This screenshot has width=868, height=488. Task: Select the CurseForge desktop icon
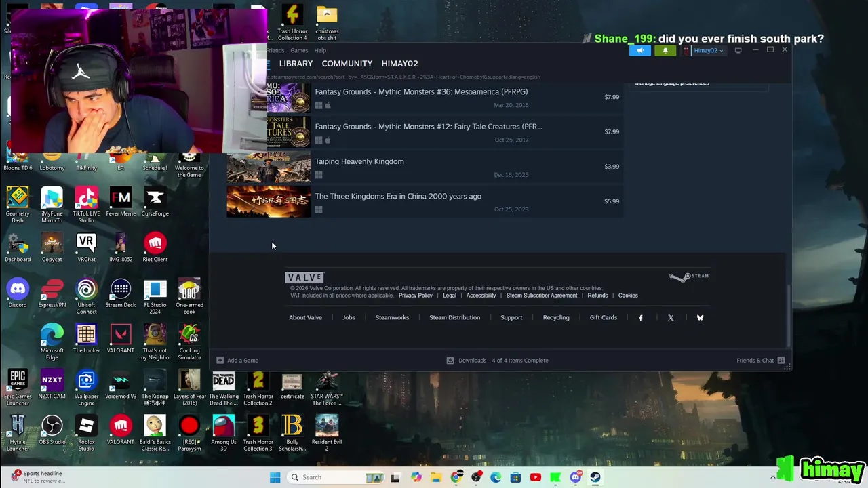click(155, 203)
